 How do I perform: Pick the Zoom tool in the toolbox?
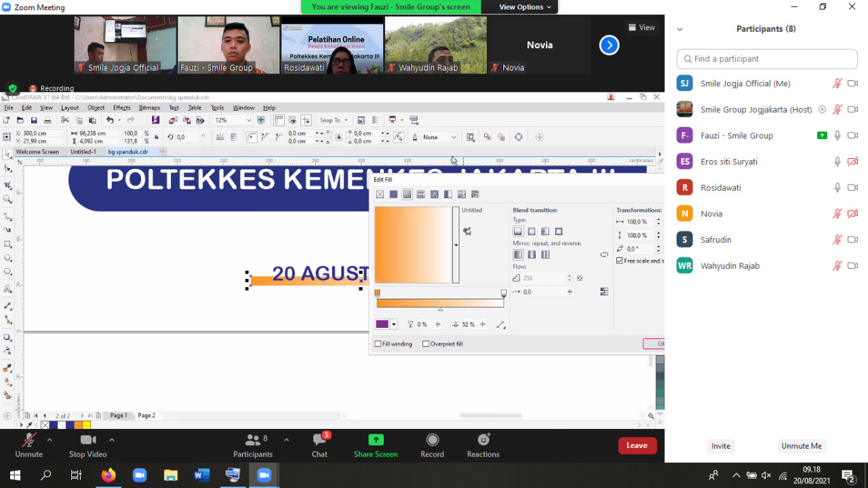click(x=8, y=200)
